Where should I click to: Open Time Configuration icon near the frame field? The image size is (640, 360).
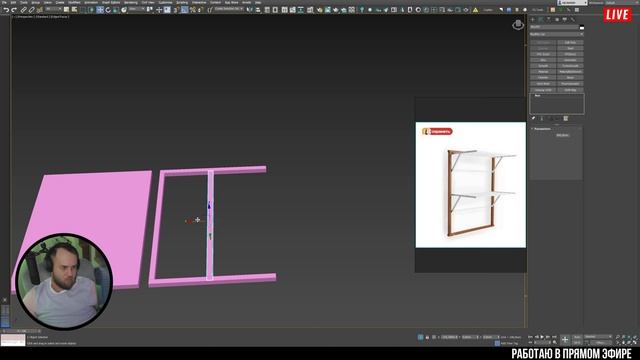[554, 342]
